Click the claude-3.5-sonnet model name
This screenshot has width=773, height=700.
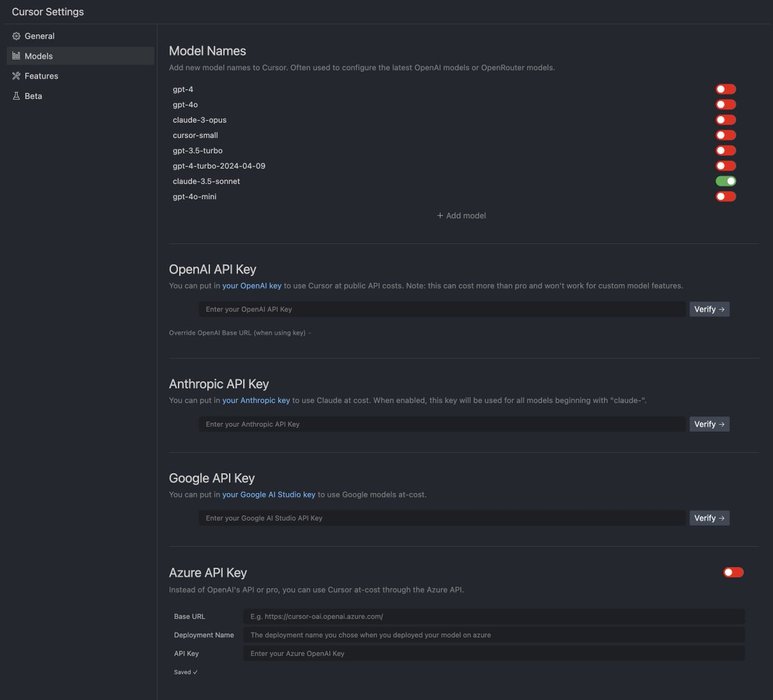(x=206, y=181)
